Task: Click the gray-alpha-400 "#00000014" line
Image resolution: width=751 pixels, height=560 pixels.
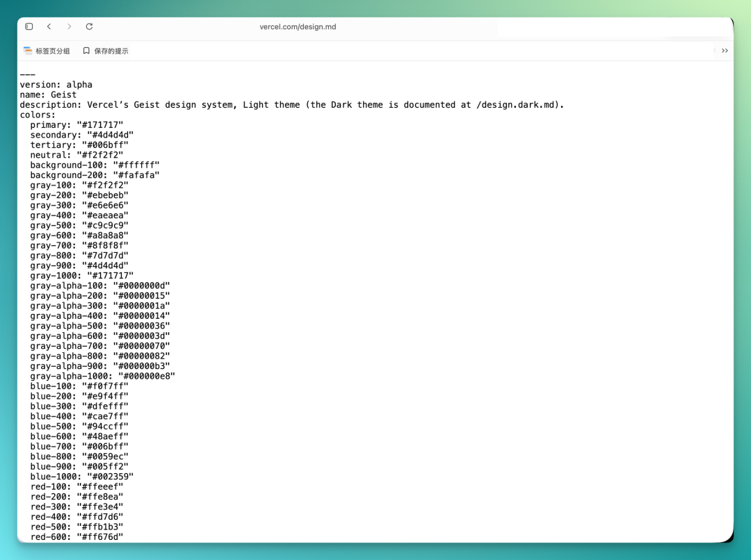Action: coord(100,316)
